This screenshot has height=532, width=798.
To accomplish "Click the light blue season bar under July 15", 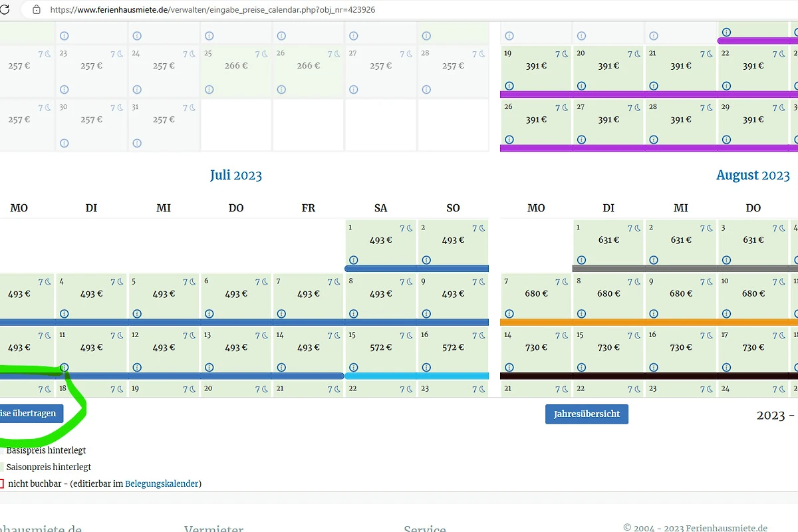I will pos(380,376).
